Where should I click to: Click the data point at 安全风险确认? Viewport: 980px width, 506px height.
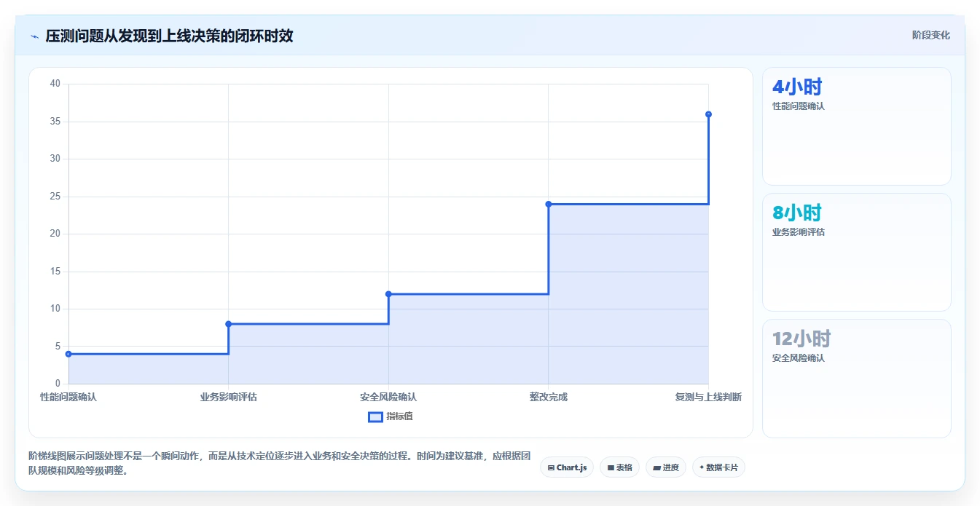(x=388, y=294)
